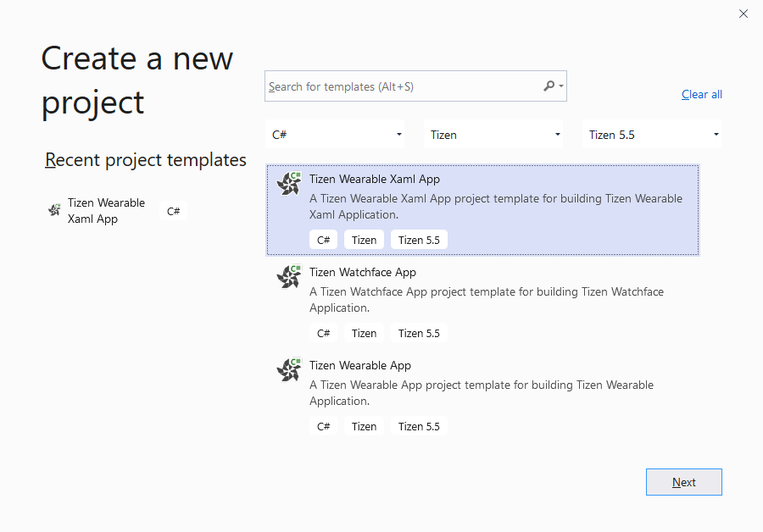
Task: Click the search magnifier icon
Action: coord(549,86)
